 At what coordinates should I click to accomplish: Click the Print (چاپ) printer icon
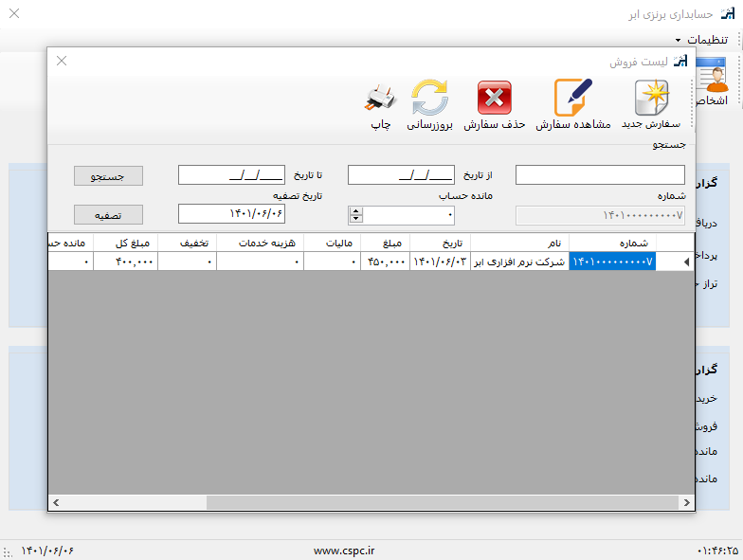[x=380, y=98]
